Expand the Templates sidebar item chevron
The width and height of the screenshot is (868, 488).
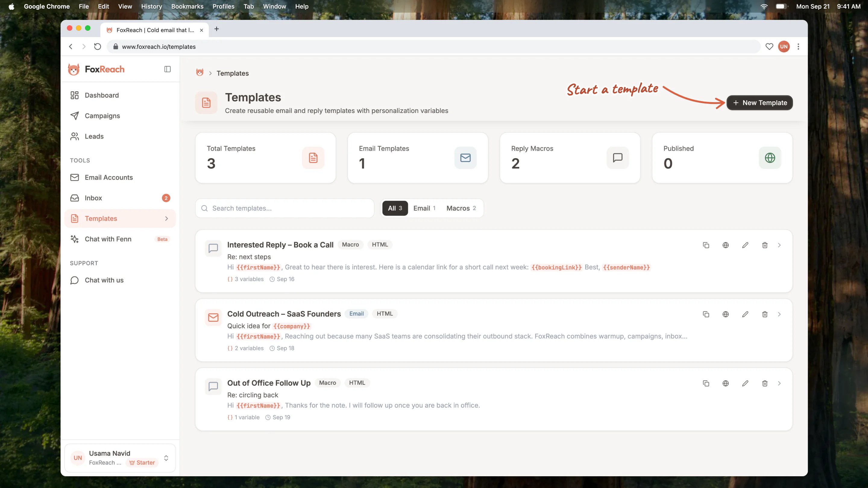coord(166,219)
